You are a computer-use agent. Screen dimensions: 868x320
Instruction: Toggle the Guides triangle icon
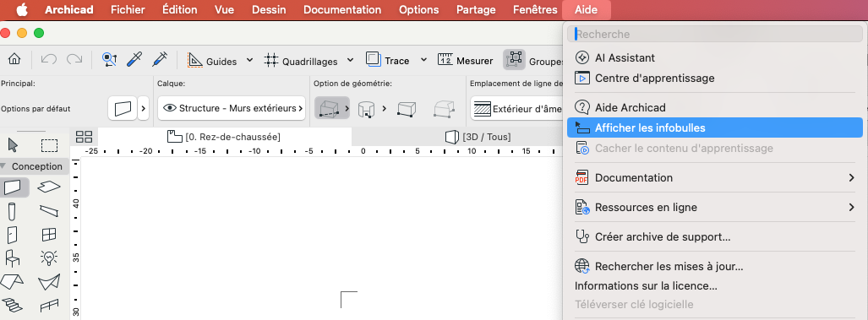coord(195,60)
